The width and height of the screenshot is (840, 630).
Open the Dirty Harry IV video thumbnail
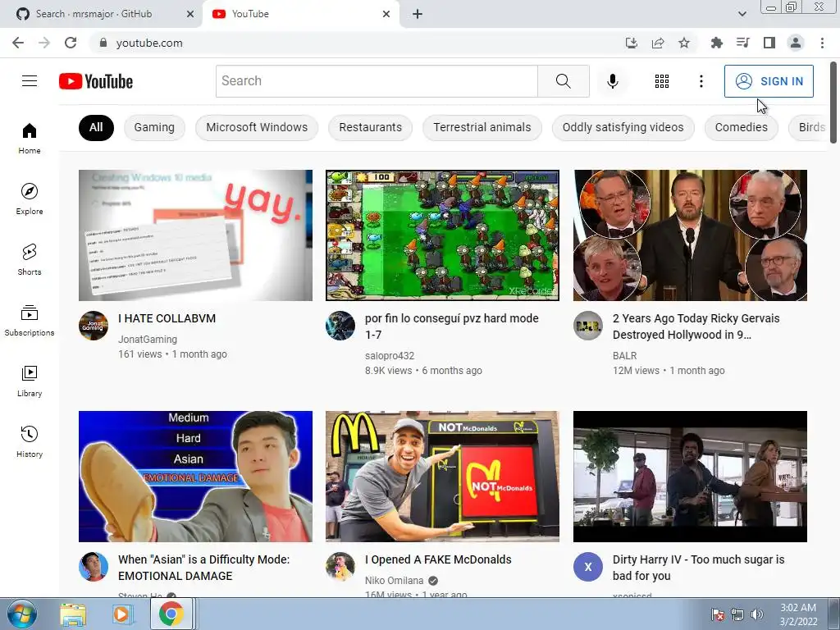tap(690, 477)
